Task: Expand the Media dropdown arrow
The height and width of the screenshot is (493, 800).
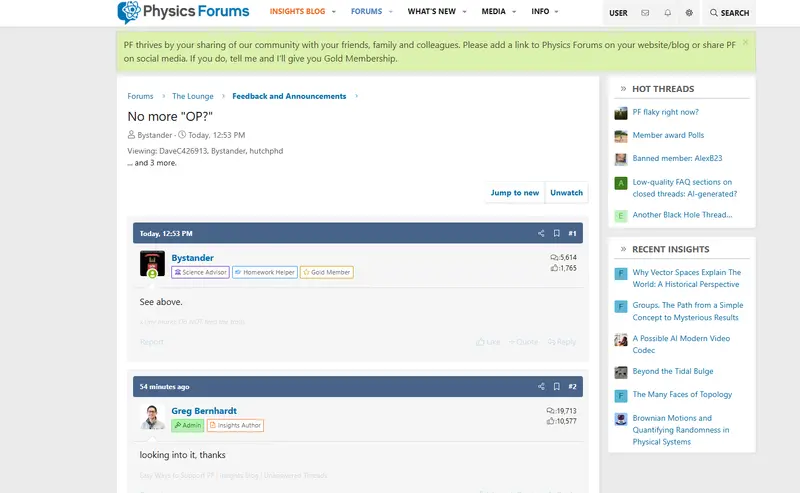Action: (514, 12)
